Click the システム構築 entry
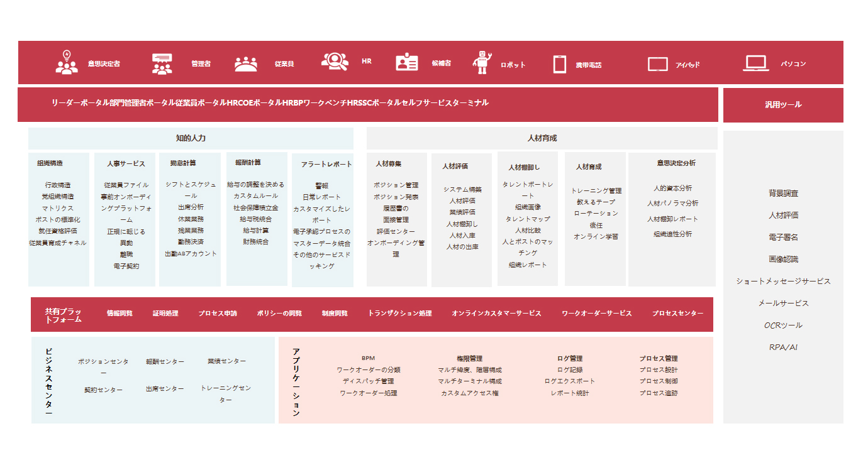The image size is (868, 465). pyautogui.click(x=462, y=190)
